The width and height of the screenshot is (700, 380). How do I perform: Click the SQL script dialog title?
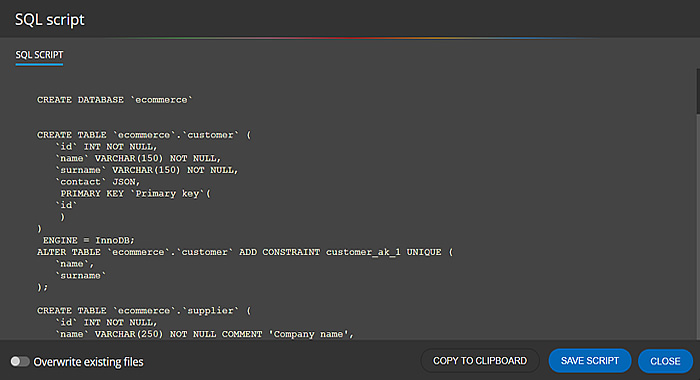coord(50,20)
